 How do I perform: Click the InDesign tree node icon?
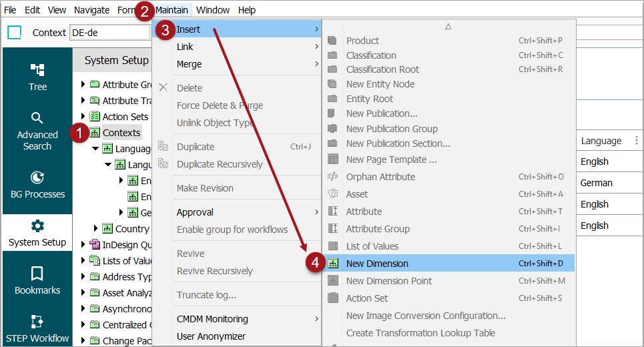tap(95, 245)
